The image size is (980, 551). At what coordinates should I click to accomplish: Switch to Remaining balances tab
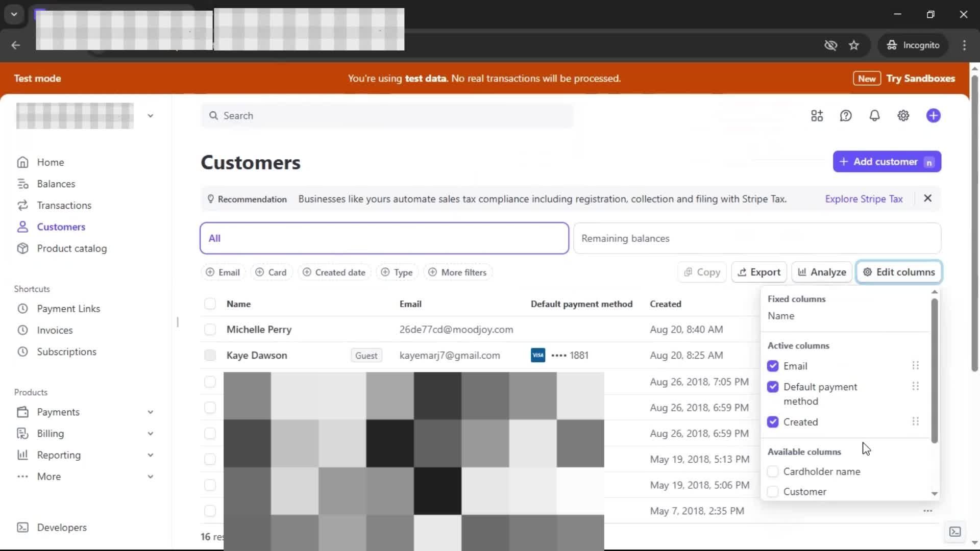(756, 238)
